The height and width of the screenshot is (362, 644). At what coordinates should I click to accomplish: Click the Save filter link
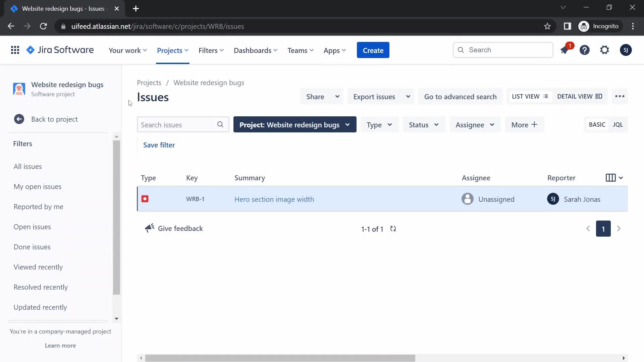(x=159, y=145)
